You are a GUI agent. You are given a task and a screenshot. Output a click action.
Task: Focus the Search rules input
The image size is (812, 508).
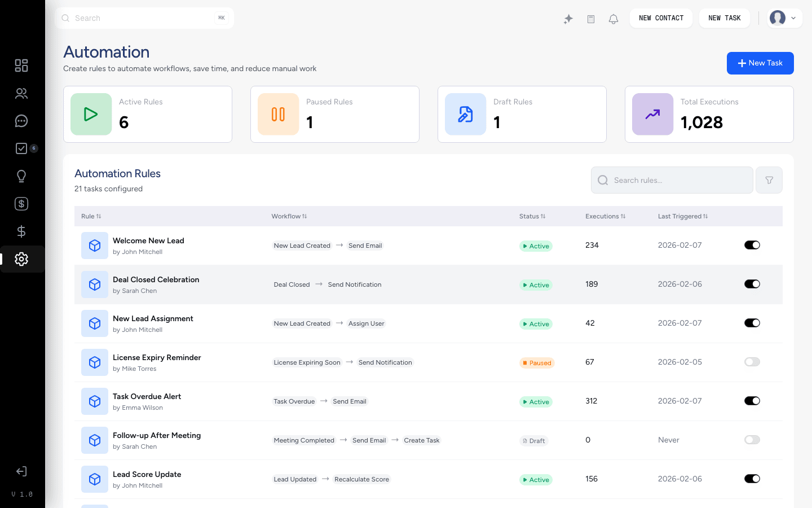pyautogui.click(x=672, y=180)
